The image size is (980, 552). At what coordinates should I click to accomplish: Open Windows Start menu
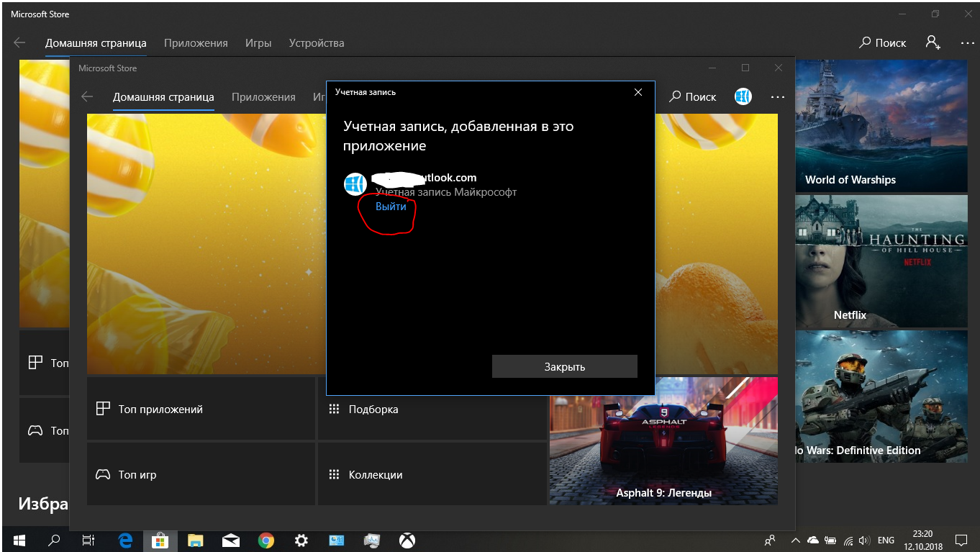pos(19,540)
